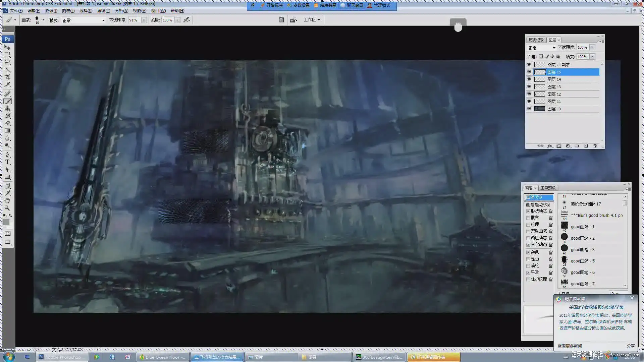Enable the 散布 scattering checkbox

tap(528, 218)
